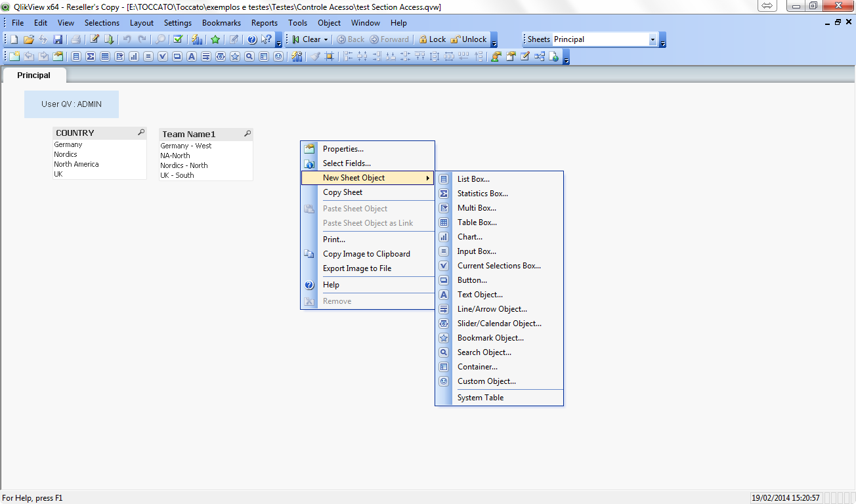Expand the Clear button dropdown arrow
The height and width of the screenshot is (504, 856).
(326, 39)
